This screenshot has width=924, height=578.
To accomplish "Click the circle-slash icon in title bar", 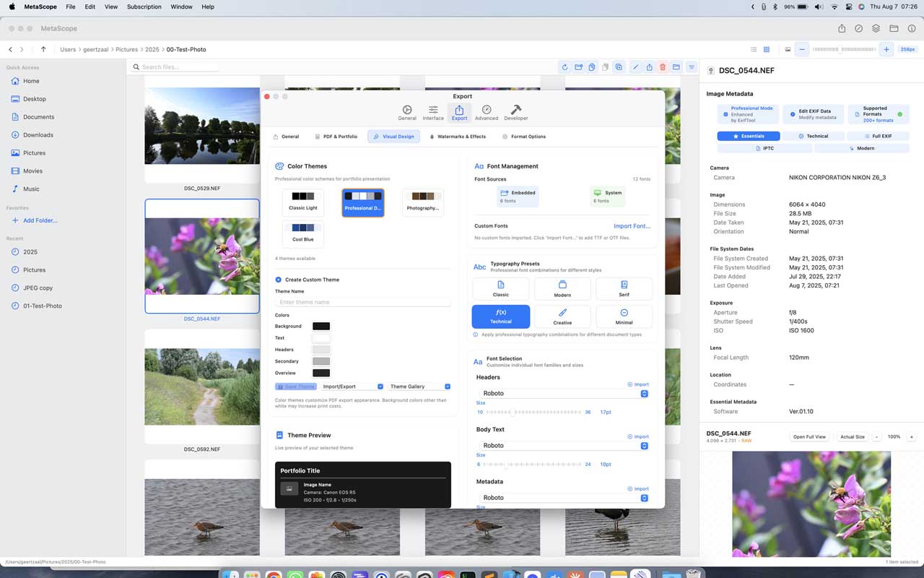I will pos(858,28).
